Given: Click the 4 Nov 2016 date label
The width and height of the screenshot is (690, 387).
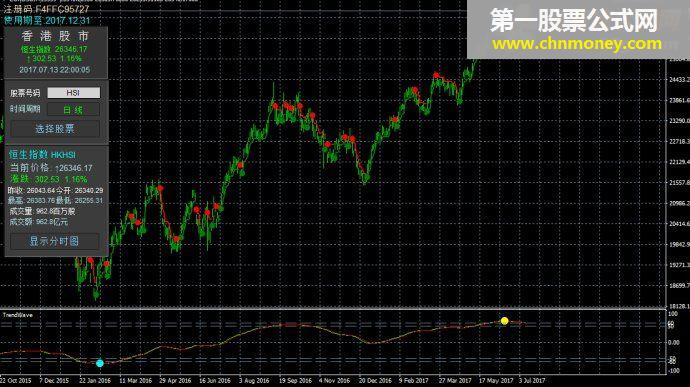Looking at the screenshot, I should 334,380.
